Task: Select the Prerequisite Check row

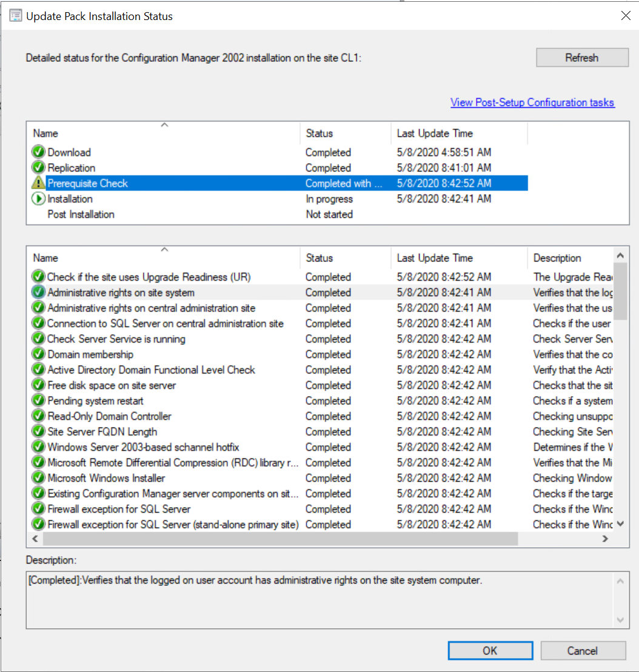Action: (x=279, y=183)
